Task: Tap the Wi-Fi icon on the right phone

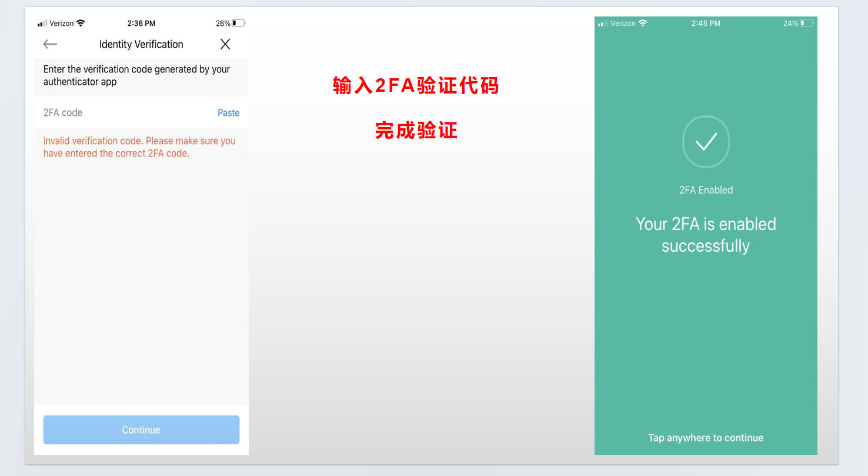Action: click(642, 23)
